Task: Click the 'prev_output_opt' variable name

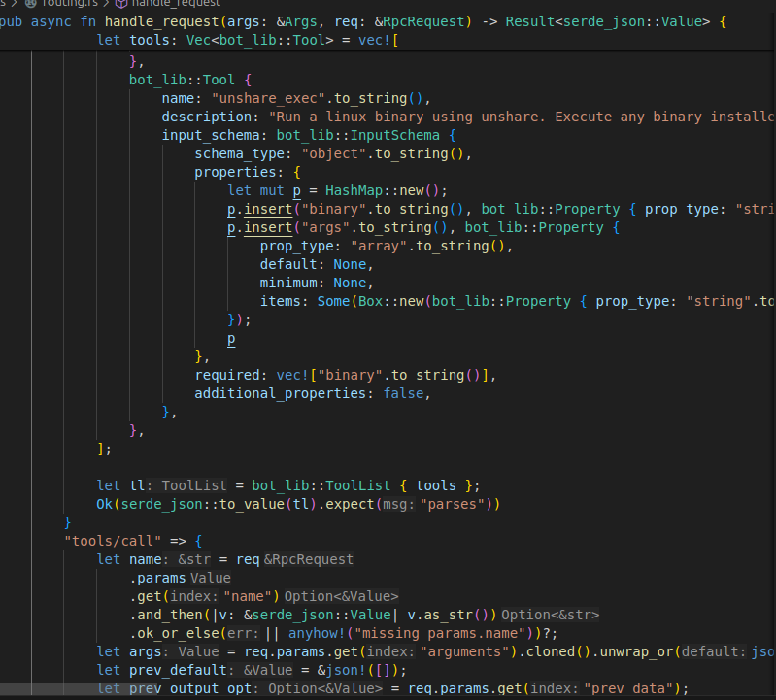Action: tap(190, 688)
